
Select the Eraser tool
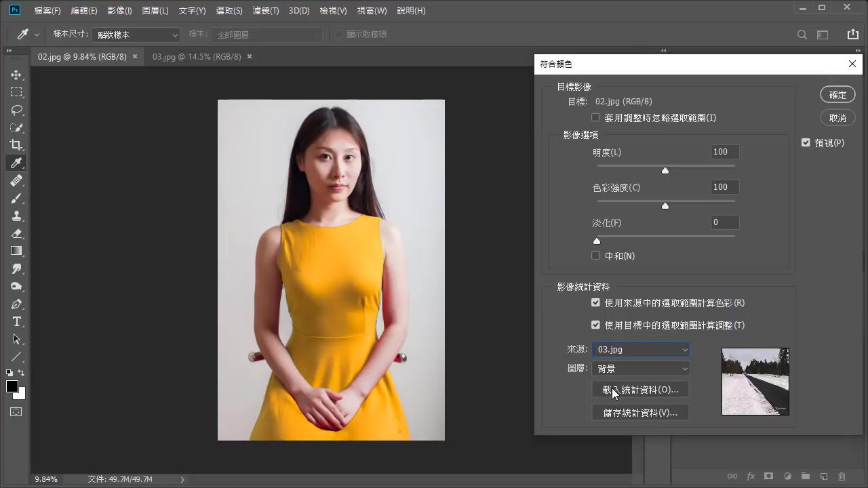(x=16, y=234)
